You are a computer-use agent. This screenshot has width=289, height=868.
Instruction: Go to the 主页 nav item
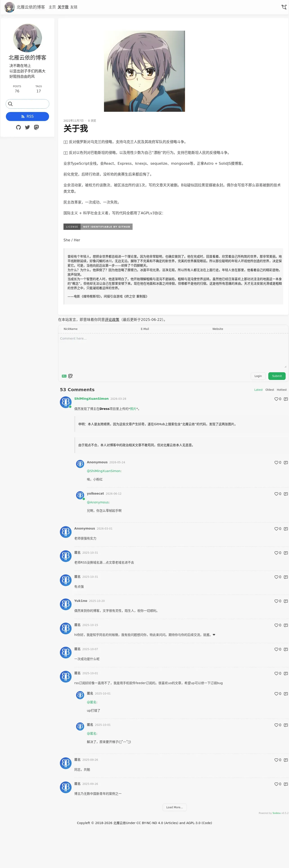(52, 7)
